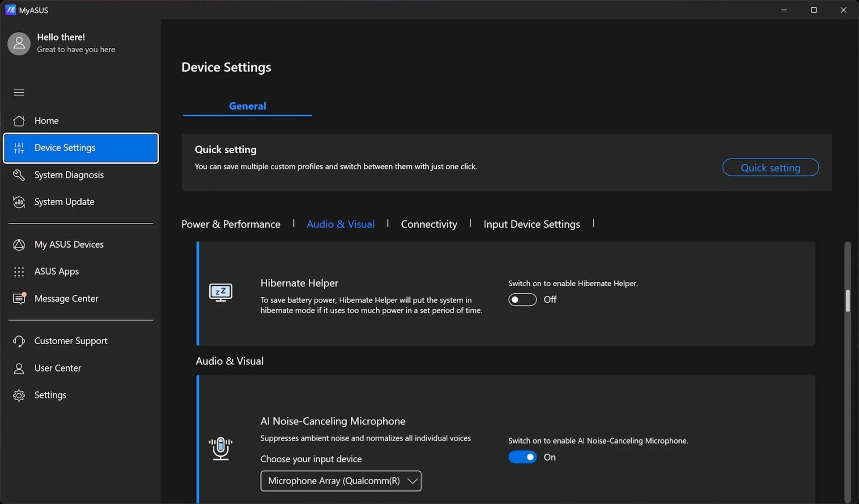Switch to Power & Performance section
The height and width of the screenshot is (504, 859).
click(231, 224)
